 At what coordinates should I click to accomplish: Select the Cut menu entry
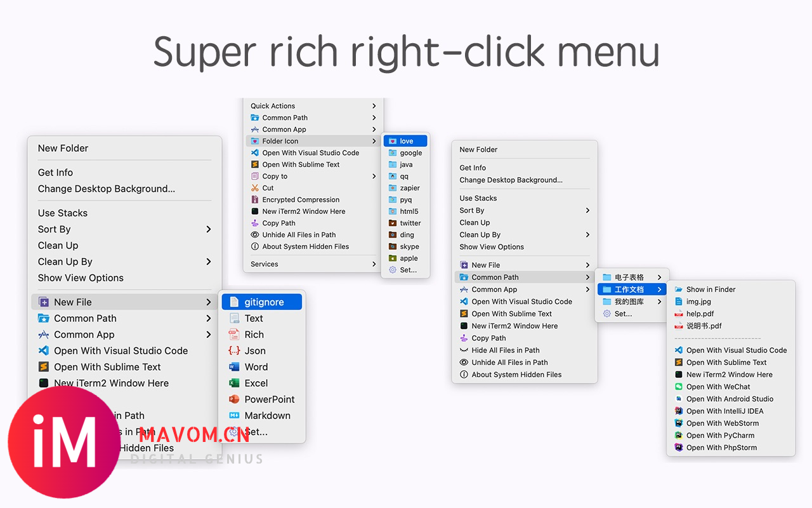[313, 188]
